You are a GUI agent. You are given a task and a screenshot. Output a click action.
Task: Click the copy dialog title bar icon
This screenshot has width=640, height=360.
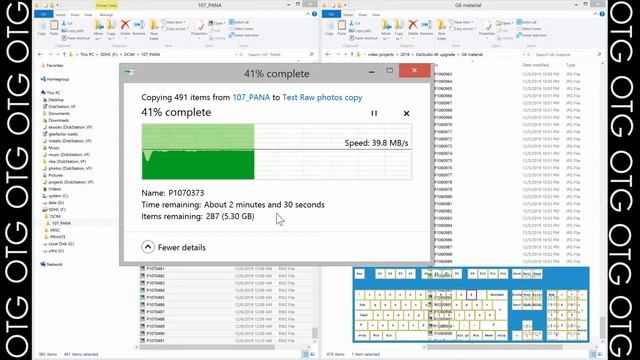(x=130, y=72)
